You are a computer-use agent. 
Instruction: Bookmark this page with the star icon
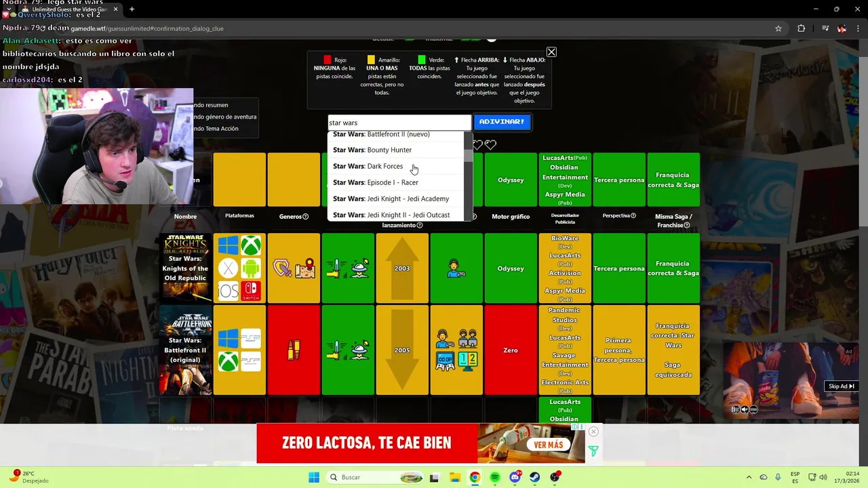(x=778, y=28)
